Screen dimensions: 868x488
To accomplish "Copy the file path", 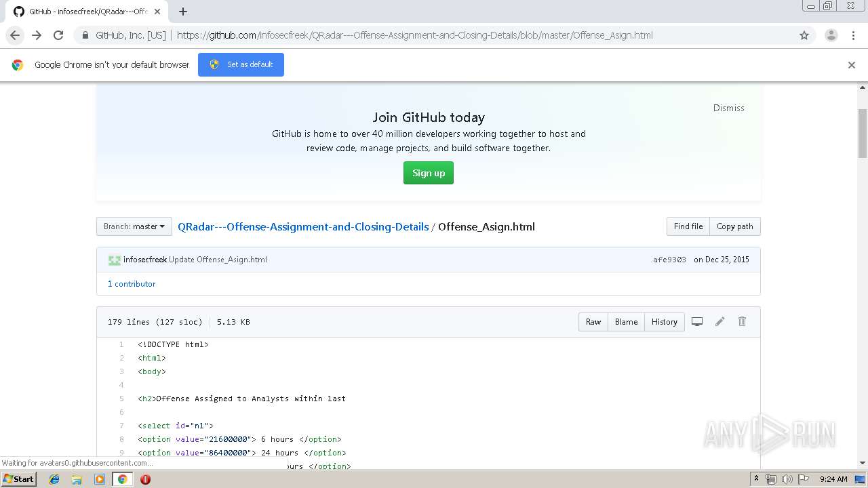I will [735, 226].
